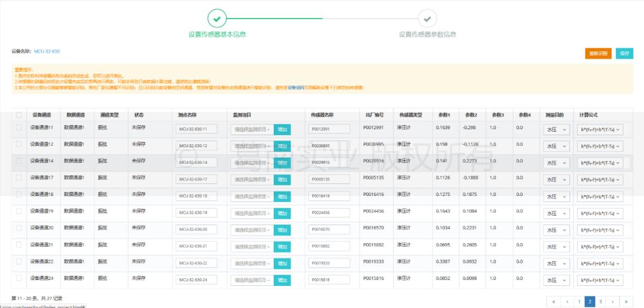Open 监测项目 dropdown for MCU-32-630-21

click(x=252, y=247)
